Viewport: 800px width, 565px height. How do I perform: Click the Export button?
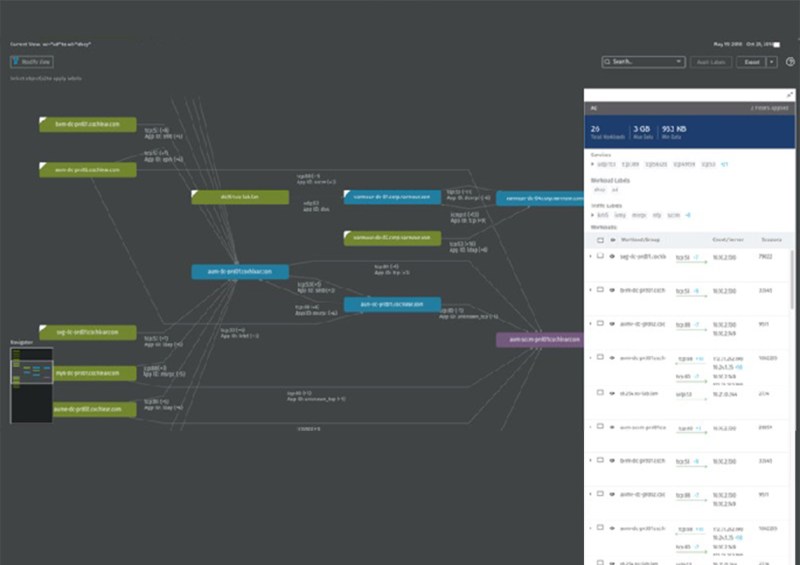pyautogui.click(x=751, y=62)
